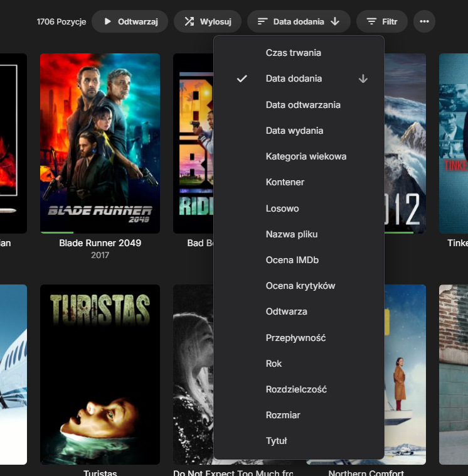Viewport: 468px width, 476px height.
Task: Click the descending arrow in Data dodania button
Action: (x=335, y=21)
